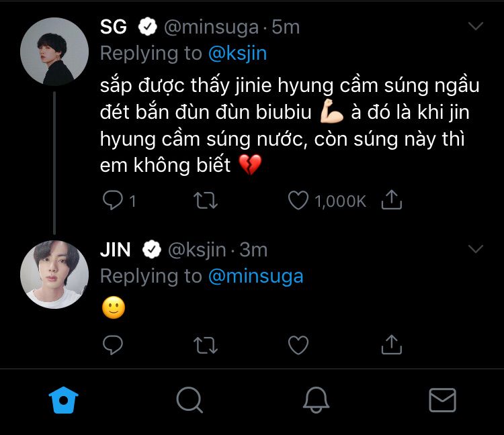Image resolution: width=504 pixels, height=435 pixels.
Task: Reply to JIN's emoji tweet
Action: pyautogui.click(x=112, y=345)
